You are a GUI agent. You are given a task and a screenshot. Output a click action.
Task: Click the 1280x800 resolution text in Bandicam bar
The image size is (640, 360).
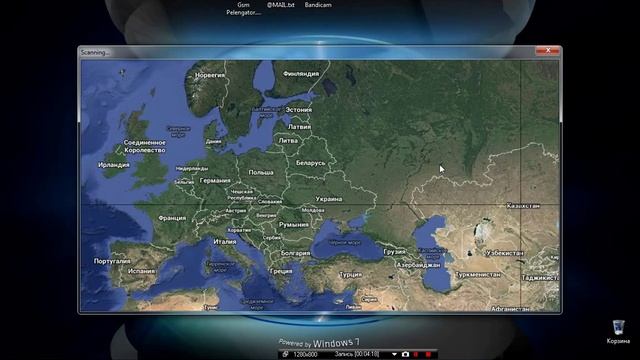coord(305,354)
